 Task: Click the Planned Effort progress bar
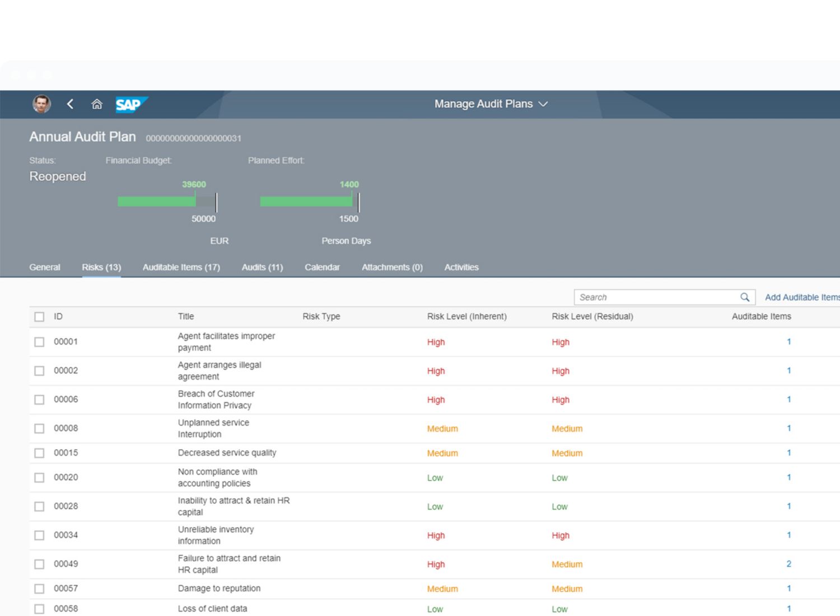[x=309, y=202]
